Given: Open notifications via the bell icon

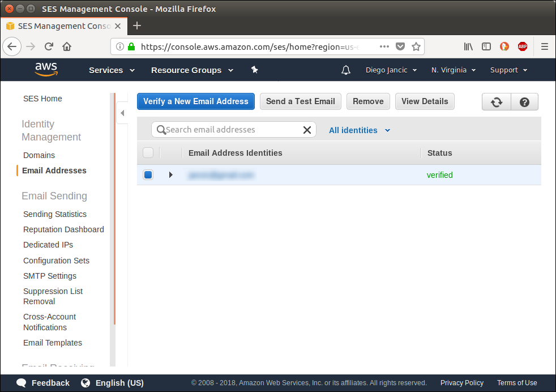Looking at the screenshot, I should (346, 70).
